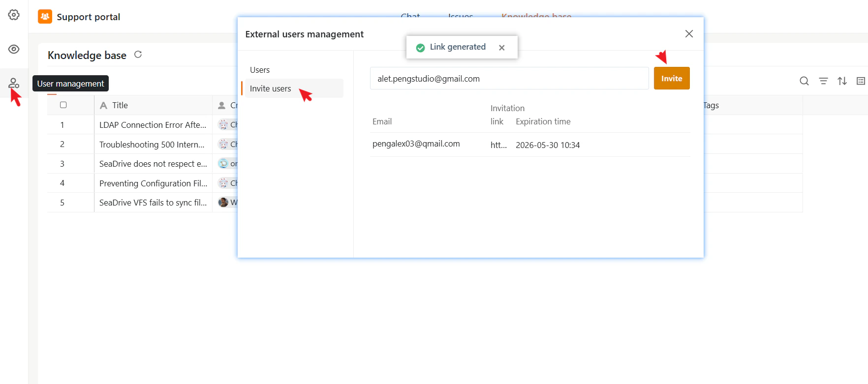Screen dimensions: 868x384
Task: Click the pengalex03@qmail.com email cell
Action: click(x=416, y=144)
